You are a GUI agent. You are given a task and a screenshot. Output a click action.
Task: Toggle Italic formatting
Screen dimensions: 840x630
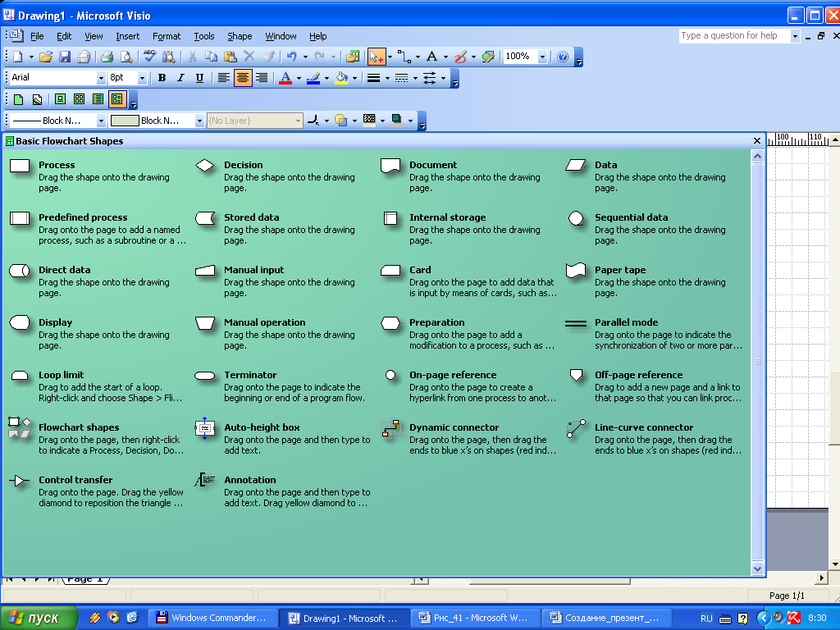click(180, 78)
